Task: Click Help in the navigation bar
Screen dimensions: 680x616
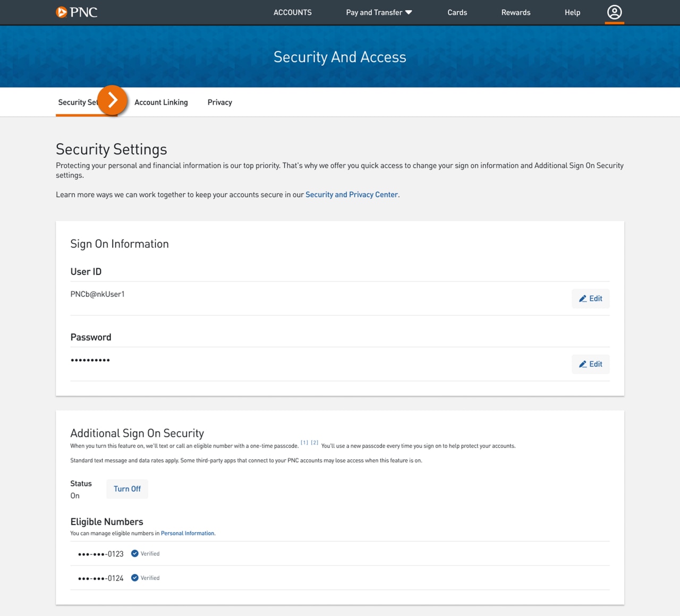Action: tap(572, 12)
